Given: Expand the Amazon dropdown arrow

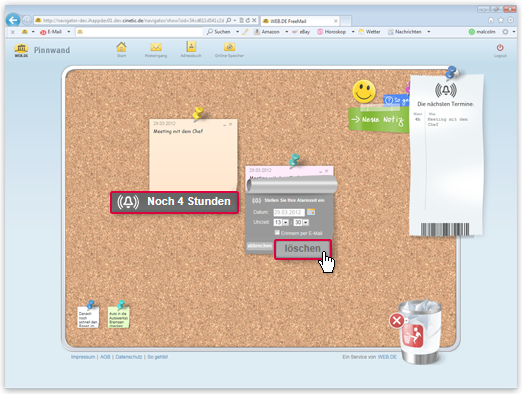Looking at the screenshot, I should click(x=286, y=32).
